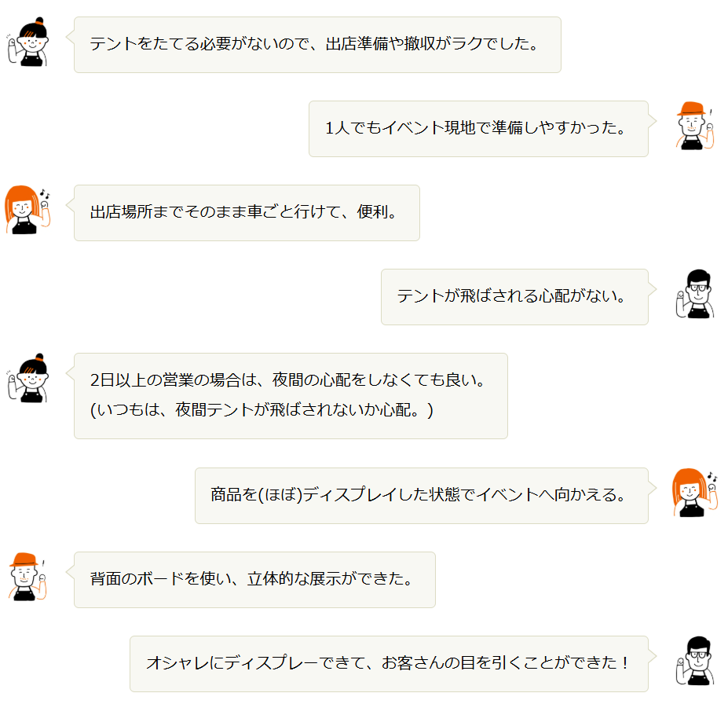Viewport: 728px width, 704px height.
Task: Click the bubble reading 出店場所までそのまま車ごと行けて、便利
Action: click(x=247, y=213)
